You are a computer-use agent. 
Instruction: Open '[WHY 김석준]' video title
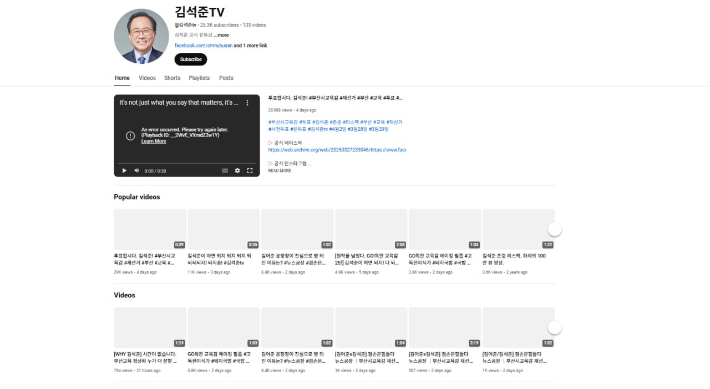pyautogui.click(x=145, y=357)
